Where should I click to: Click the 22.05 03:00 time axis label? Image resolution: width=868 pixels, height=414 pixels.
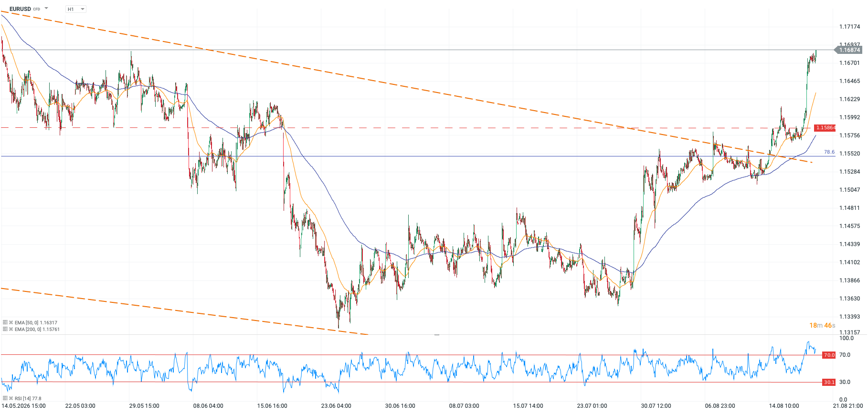click(x=80, y=406)
